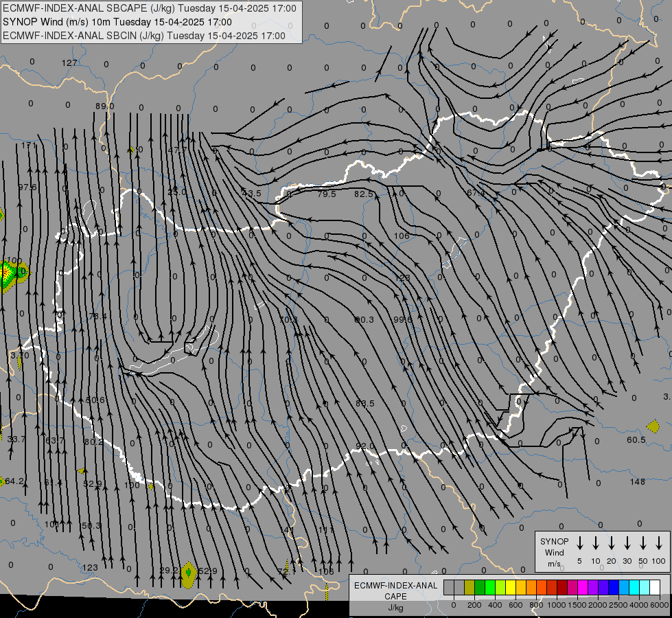Select the olive 200 J/kg legend swatch
672x618 pixels.
coord(470,588)
